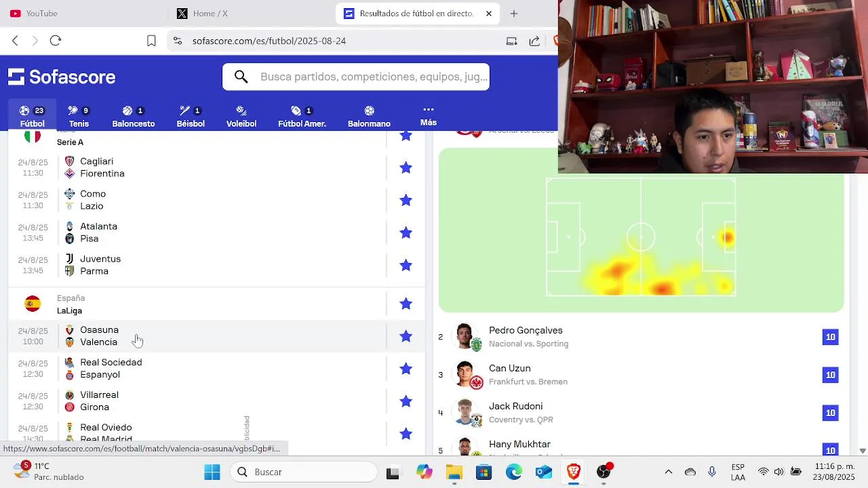Click the share icon in address bar

tap(534, 41)
